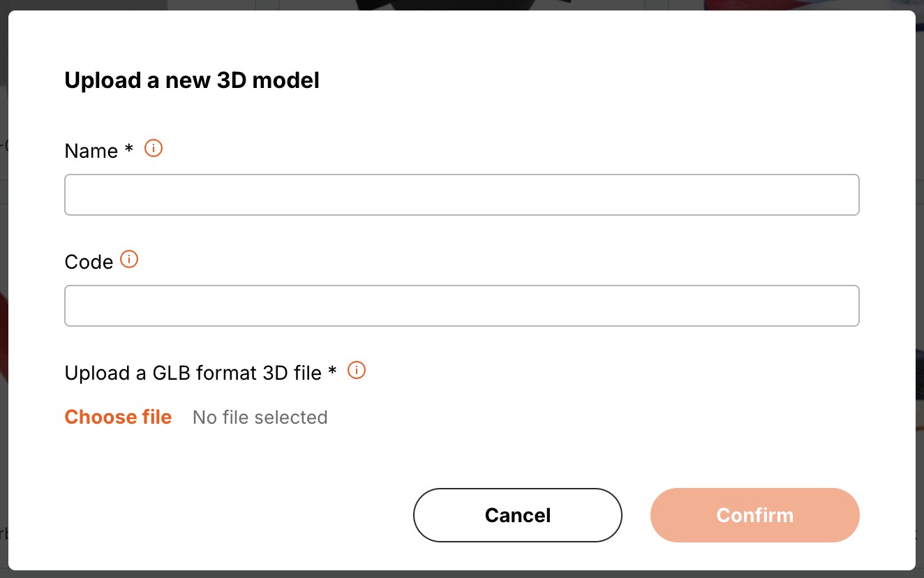Focus the Name text input field
This screenshot has height=578, width=924.
click(x=461, y=195)
